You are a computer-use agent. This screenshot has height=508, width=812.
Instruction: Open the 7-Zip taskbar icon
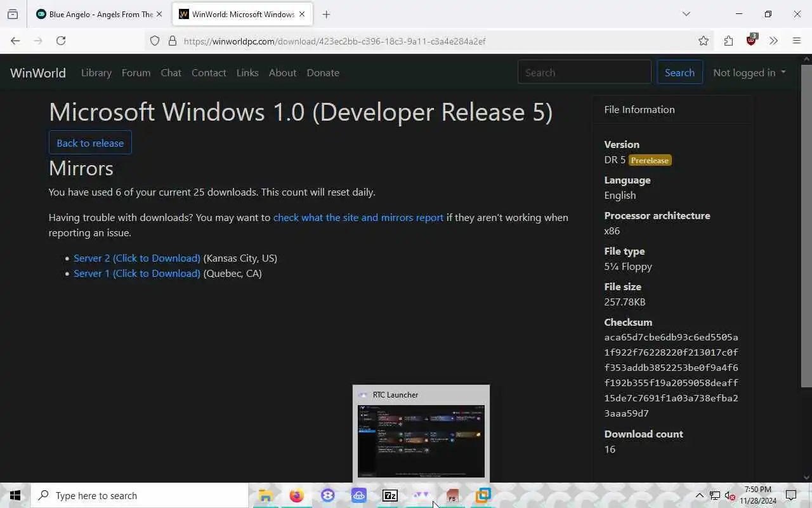(x=390, y=495)
